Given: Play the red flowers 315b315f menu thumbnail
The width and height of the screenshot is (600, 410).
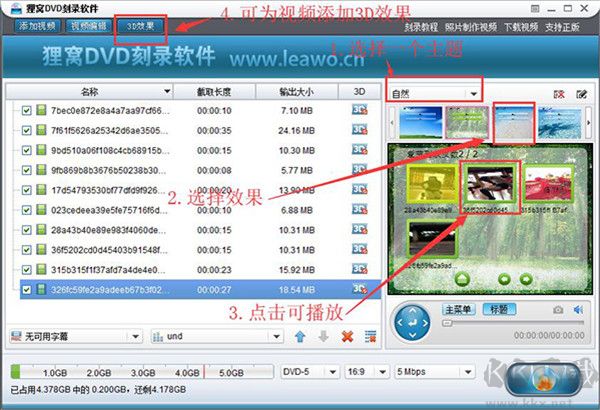Looking at the screenshot, I should [x=548, y=184].
